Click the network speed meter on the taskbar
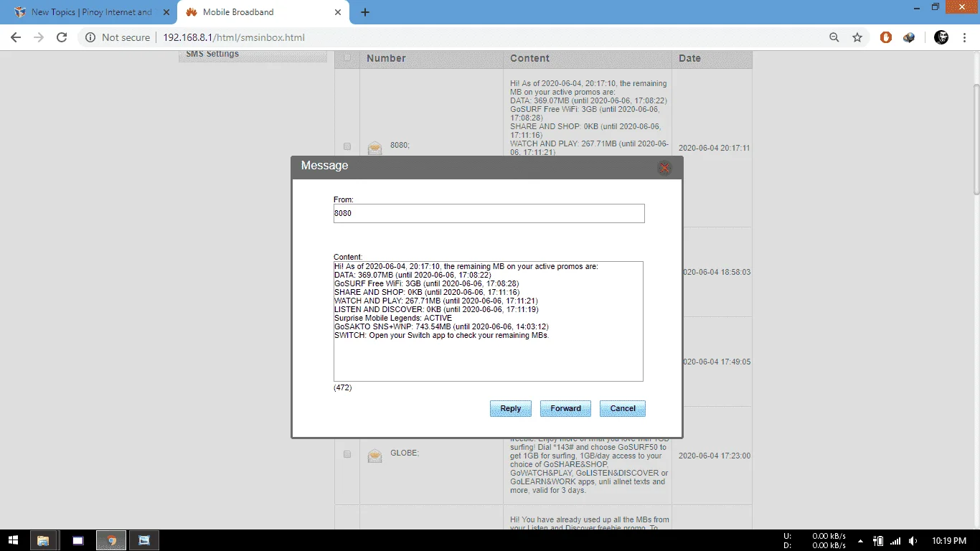Image resolution: width=980 pixels, height=551 pixels. tap(816, 540)
